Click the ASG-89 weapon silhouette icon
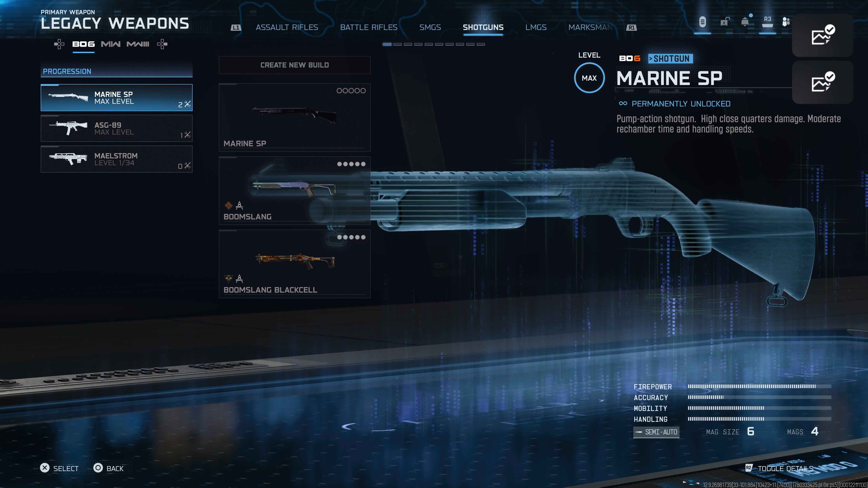Image resolution: width=868 pixels, height=488 pixels. pos(68,128)
